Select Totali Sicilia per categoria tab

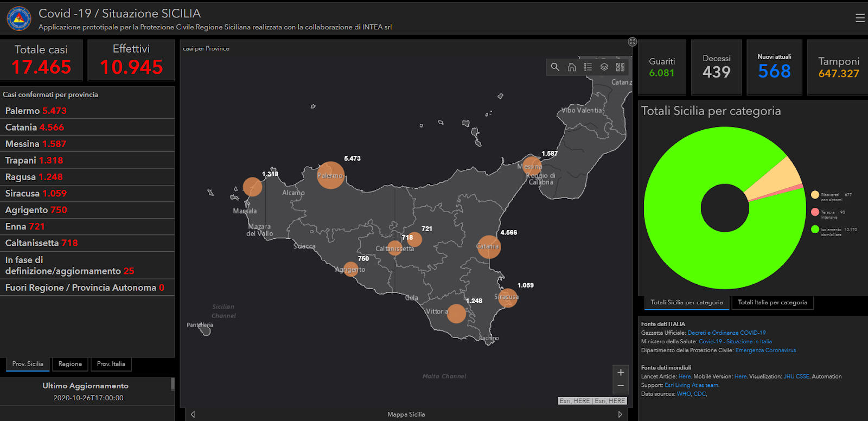click(687, 303)
